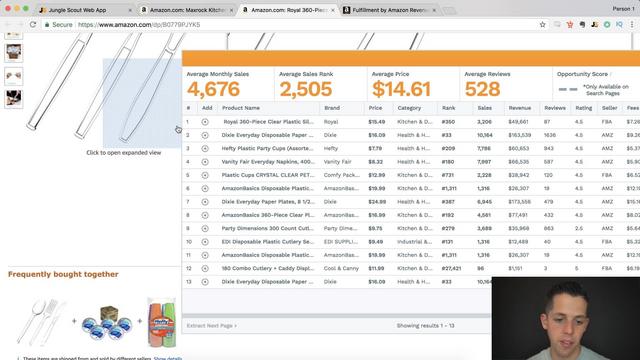
Task: Click the blue IQ extension icon
Action: point(619,24)
